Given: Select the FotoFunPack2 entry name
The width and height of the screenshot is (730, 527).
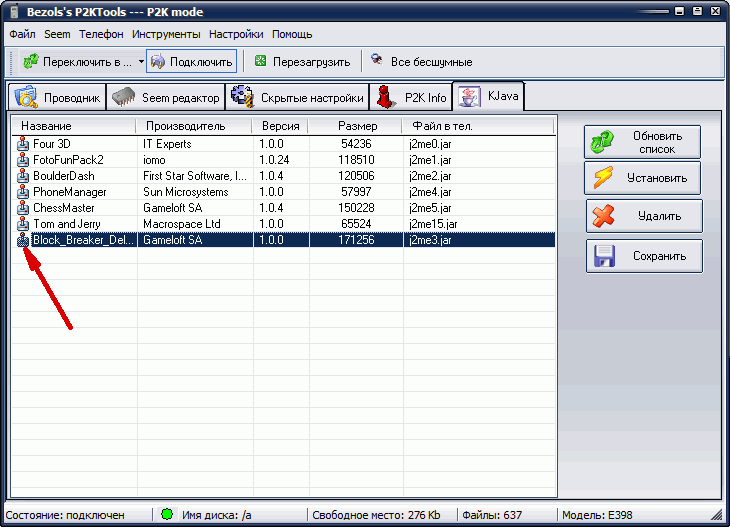Looking at the screenshot, I should click(x=68, y=160).
